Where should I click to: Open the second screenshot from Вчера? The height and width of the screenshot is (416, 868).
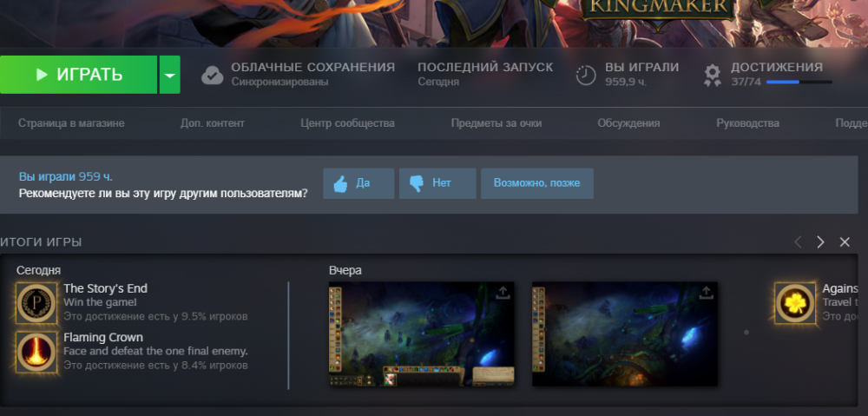tap(624, 334)
